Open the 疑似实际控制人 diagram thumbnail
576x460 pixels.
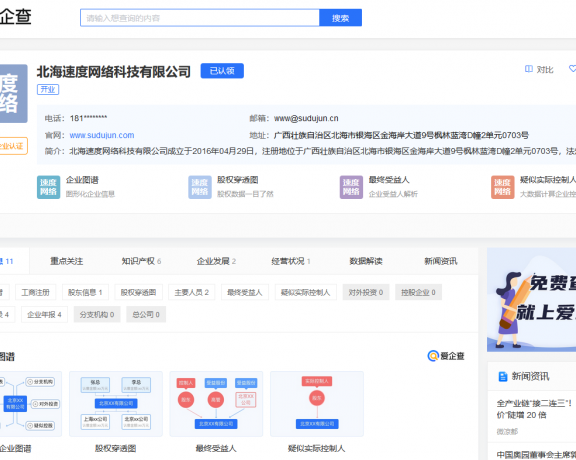317,404
